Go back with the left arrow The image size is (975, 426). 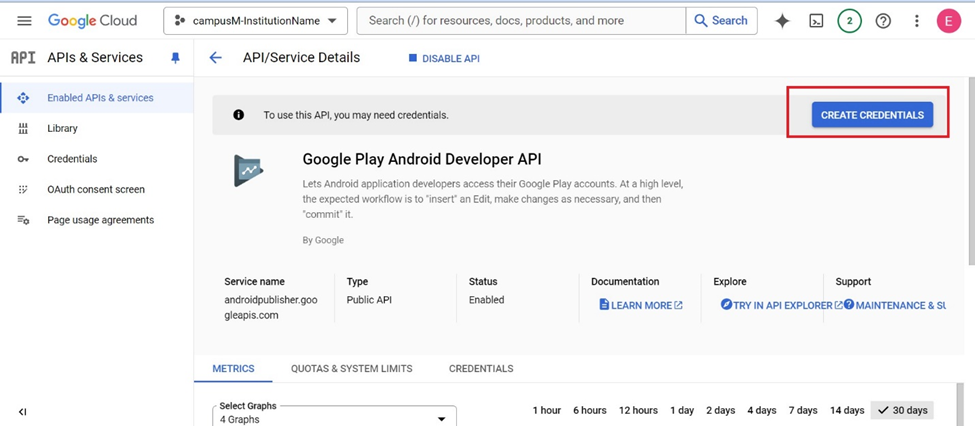pyautogui.click(x=215, y=58)
